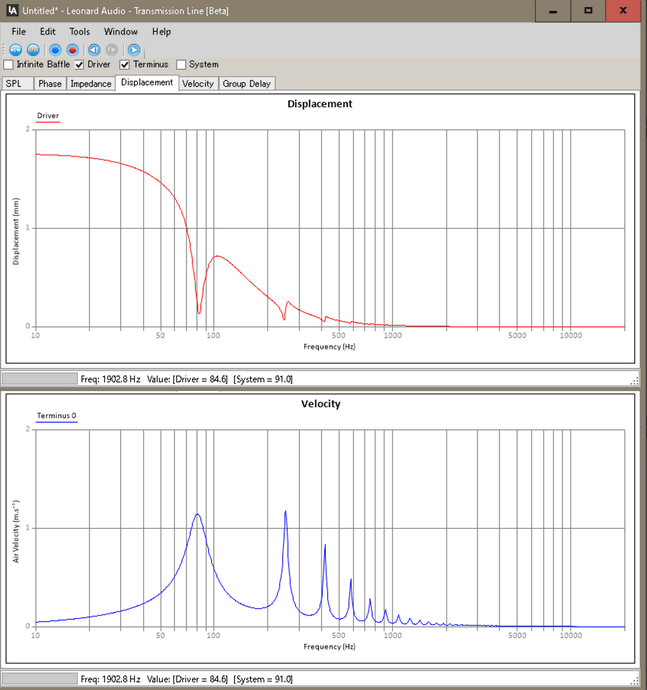The width and height of the screenshot is (647, 690).
Task: Click '[System = 91.0]' in lower status bar
Action: coord(263,679)
